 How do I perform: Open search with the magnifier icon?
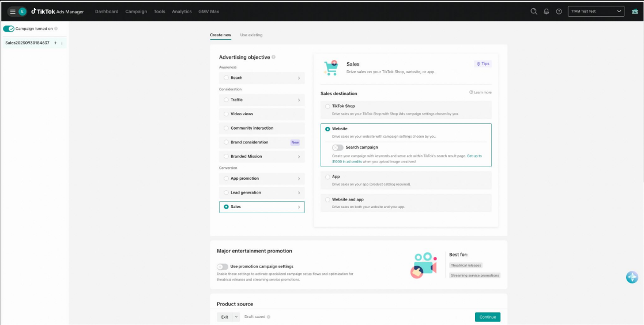[x=534, y=12]
